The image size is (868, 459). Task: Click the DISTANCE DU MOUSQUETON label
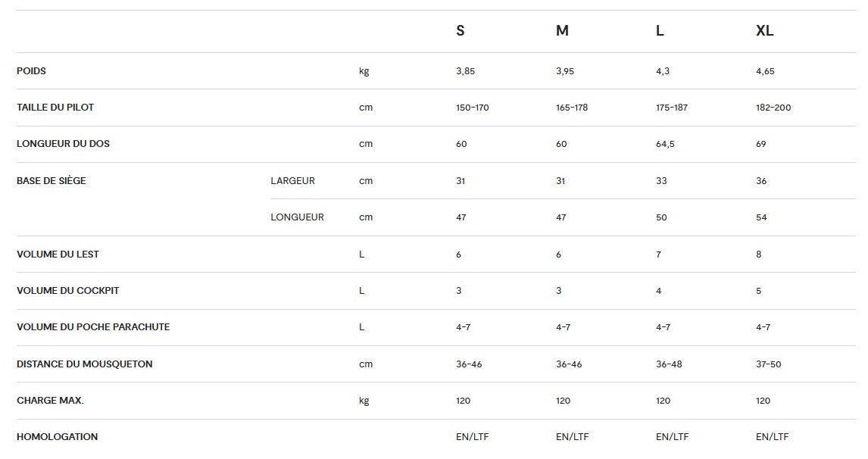click(85, 364)
